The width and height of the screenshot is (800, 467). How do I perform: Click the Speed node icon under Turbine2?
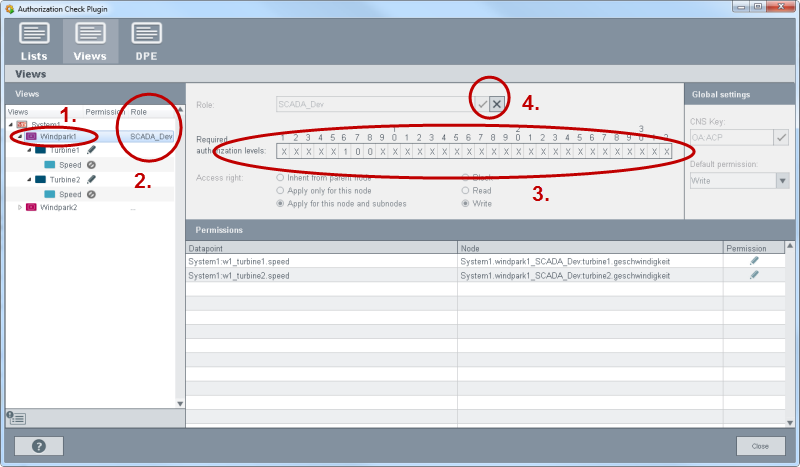(x=49, y=194)
